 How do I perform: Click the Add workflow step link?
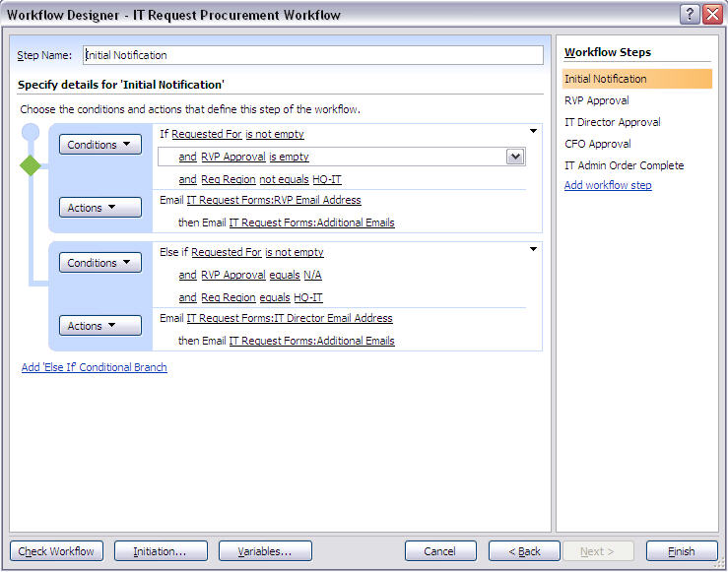(608, 185)
